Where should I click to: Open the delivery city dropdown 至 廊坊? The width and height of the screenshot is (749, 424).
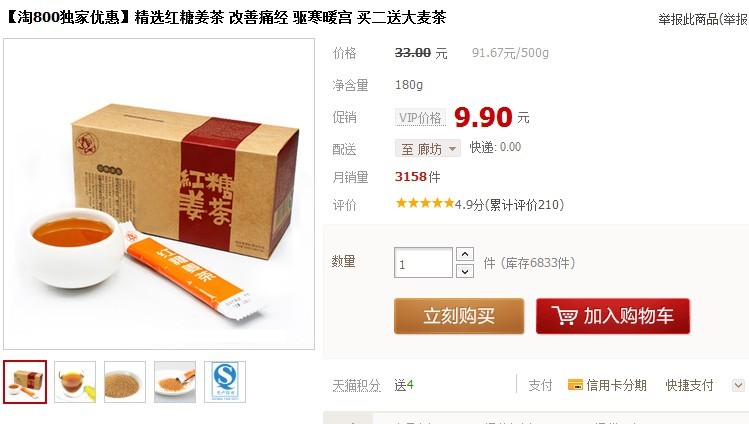pyautogui.click(x=428, y=148)
